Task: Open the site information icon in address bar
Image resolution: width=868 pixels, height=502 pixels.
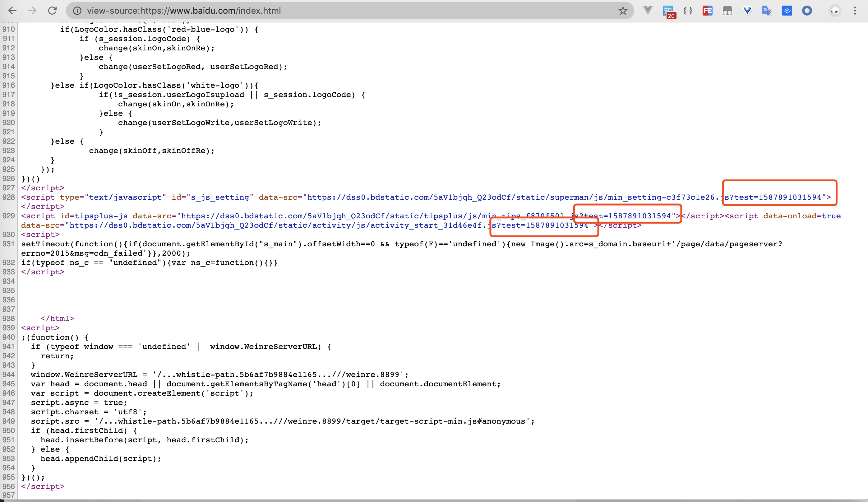Action: pyautogui.click(x=77, y=11)
